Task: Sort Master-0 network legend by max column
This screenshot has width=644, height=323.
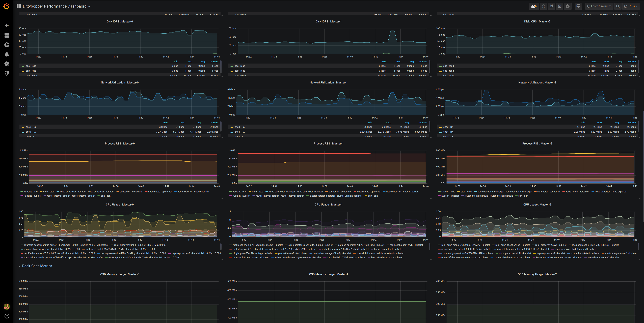Action: pos(182,123)
